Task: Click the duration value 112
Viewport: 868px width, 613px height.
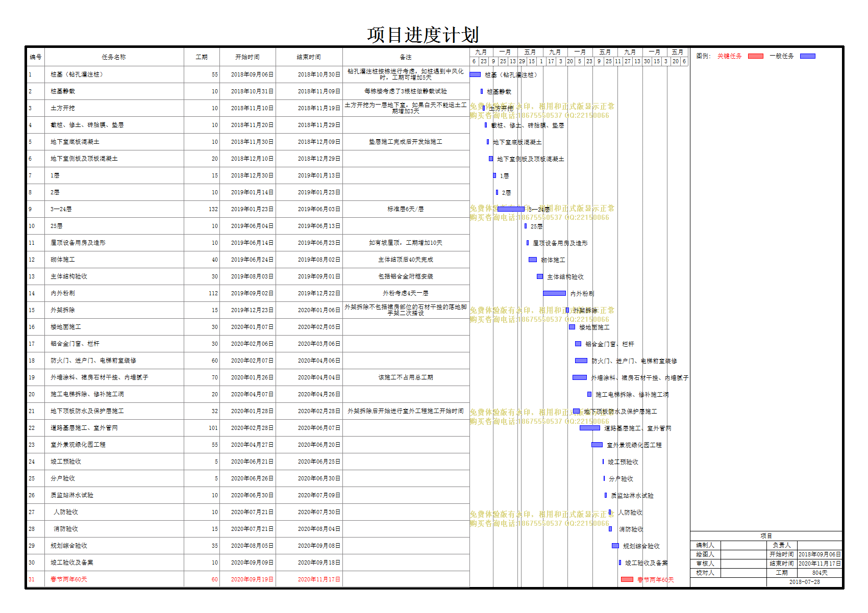Action: point(213,293)
